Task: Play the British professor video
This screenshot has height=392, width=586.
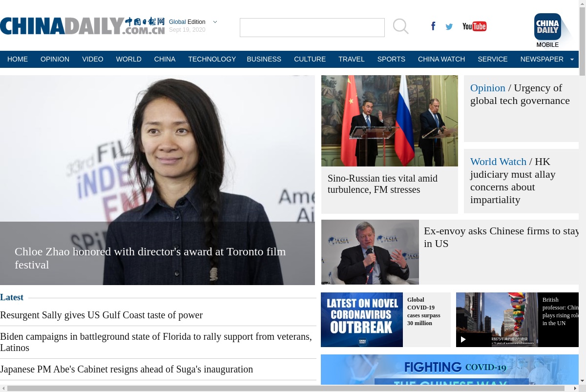Action: click(463, 339)
